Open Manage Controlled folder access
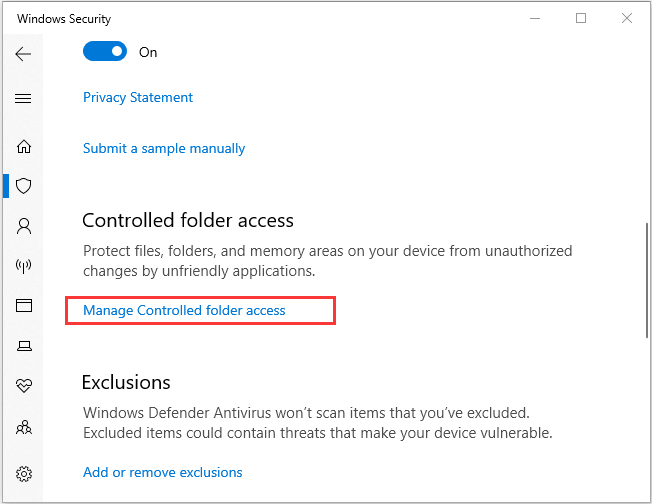Image resolution: width=652 pixels, height=504 pixels. tap(184, 310)
